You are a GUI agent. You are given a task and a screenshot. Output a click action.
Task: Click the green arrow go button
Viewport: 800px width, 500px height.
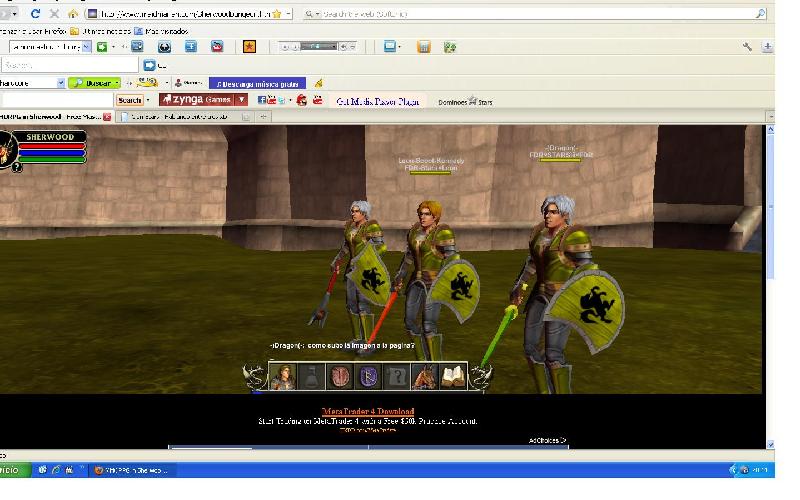(x=102, y=47)
